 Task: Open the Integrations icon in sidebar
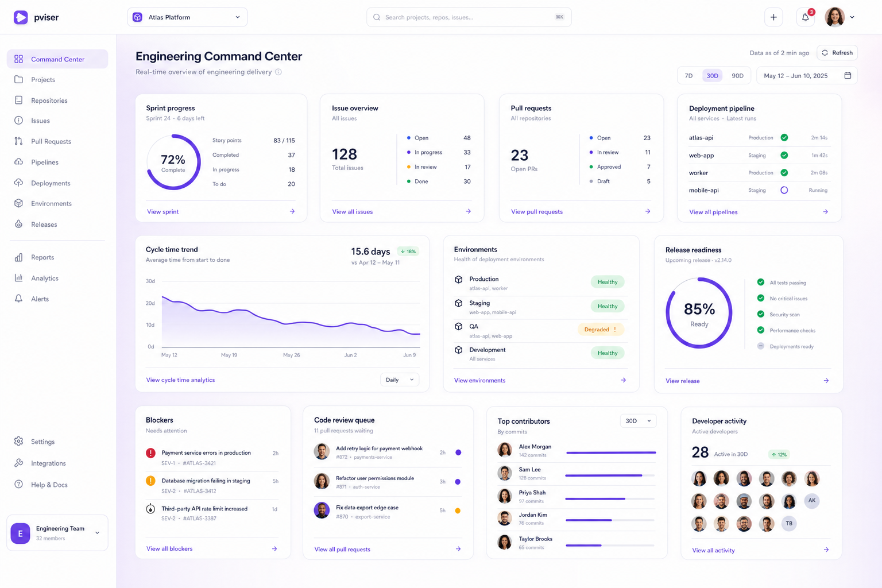click(18, 463)
